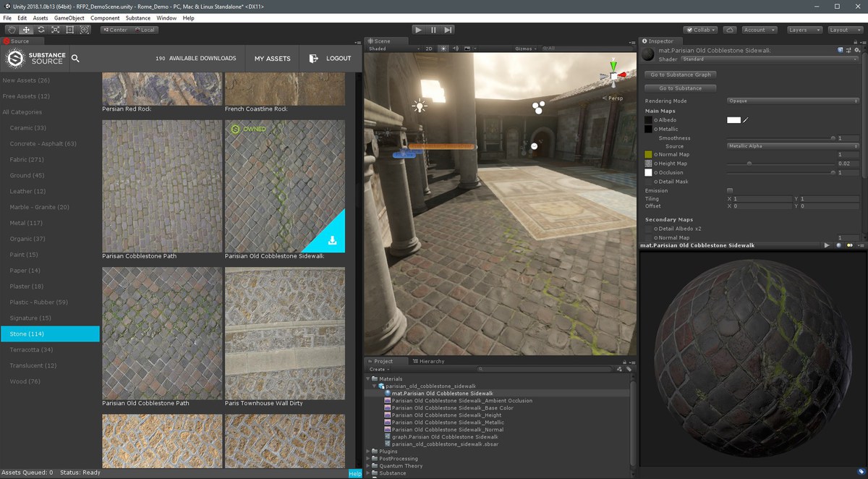Expand the Plugins folder
This screenshot has width=868, height=479.
[x=368, y=452]
